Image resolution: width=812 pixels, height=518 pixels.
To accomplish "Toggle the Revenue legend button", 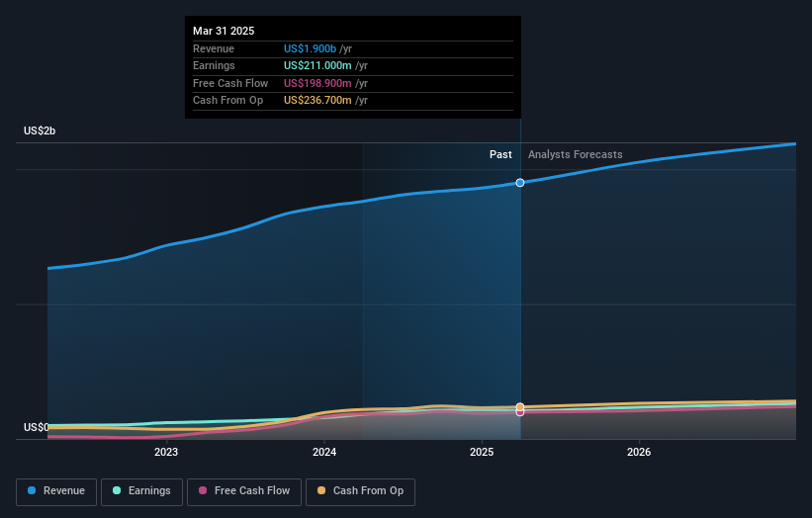I will [x=56, y=491].
